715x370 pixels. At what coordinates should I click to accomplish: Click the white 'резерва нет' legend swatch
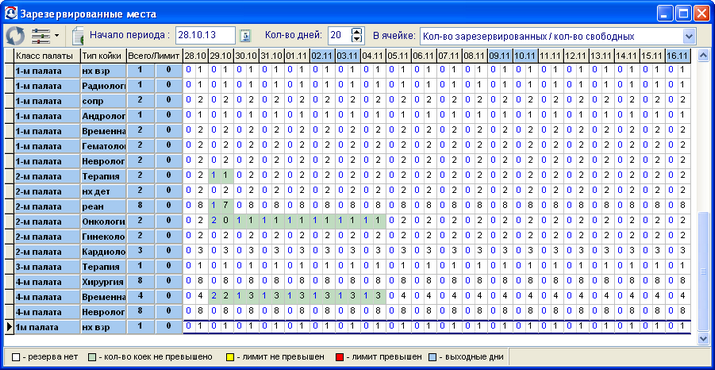click(x=16, y=357)
